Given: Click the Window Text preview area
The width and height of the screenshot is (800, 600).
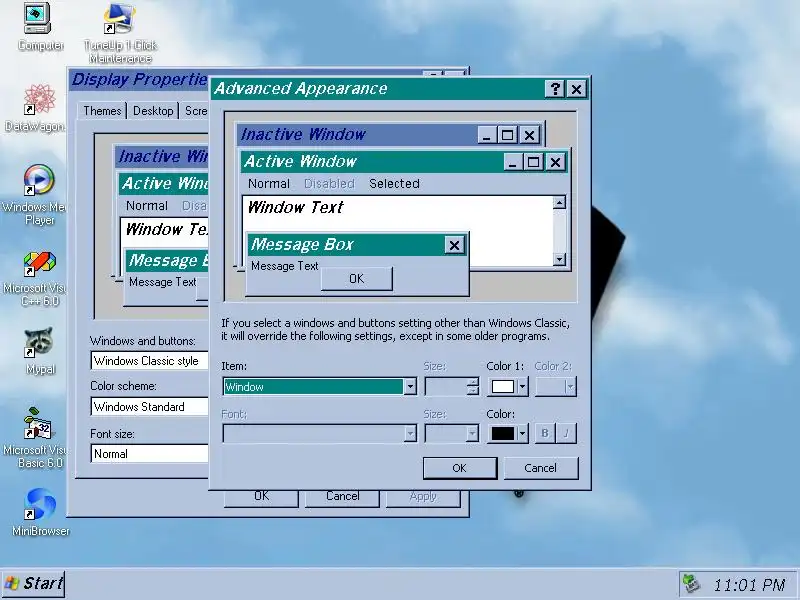Looking at the screenshot, I should coord(295,207).
